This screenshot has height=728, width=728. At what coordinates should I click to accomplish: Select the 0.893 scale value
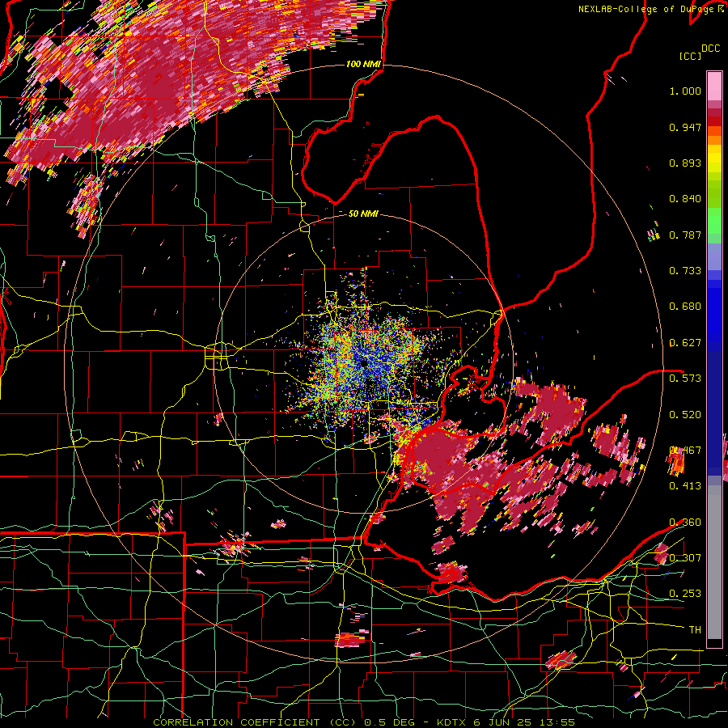pyautogui.click(x=685, y=163)
